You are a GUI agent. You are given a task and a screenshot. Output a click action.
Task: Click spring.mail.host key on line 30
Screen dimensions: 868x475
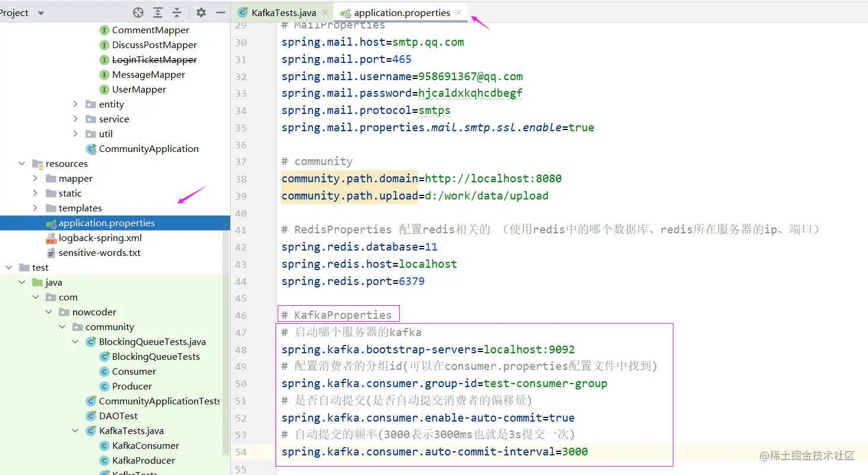[x=333, y=42]
